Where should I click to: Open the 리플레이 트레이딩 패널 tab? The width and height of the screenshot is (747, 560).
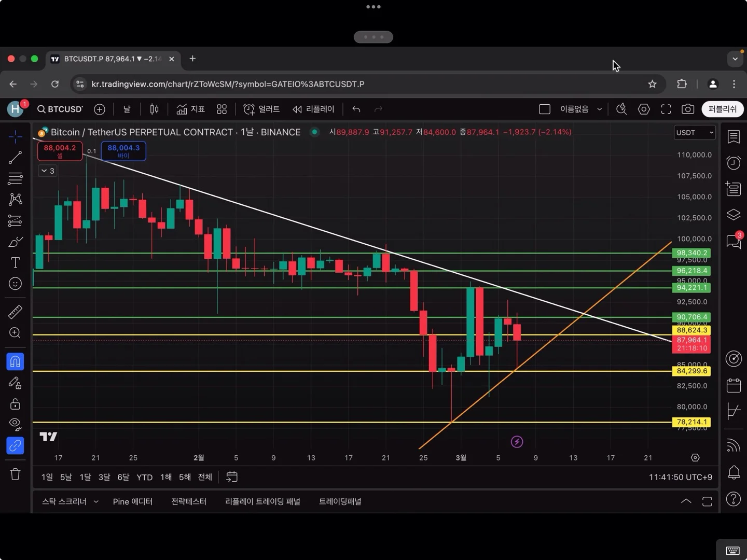coord(262,501)
